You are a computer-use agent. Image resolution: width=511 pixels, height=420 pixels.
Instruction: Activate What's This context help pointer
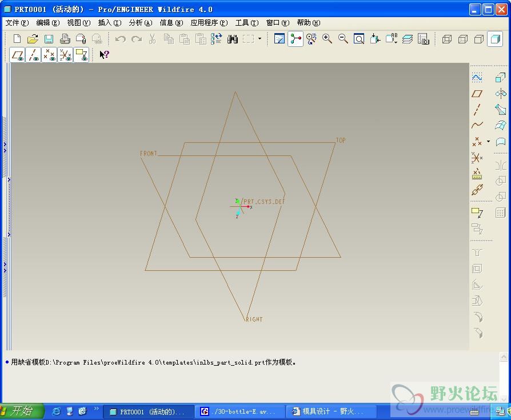tap(104, 55)
